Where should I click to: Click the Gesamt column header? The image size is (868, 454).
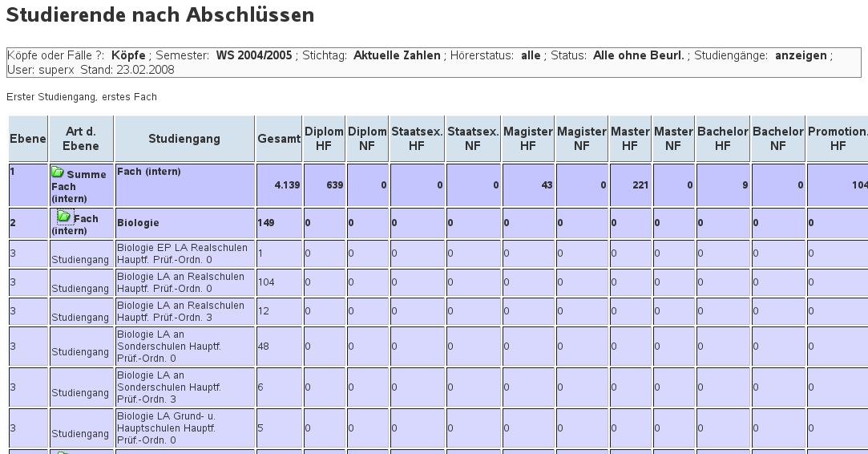[x=278, y=139]
